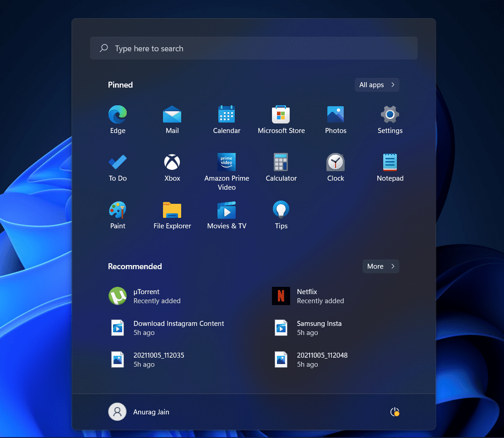This screenshot has height=438, width=504.
Task: Open the Anurag Jain account menu
Action: 139,412
